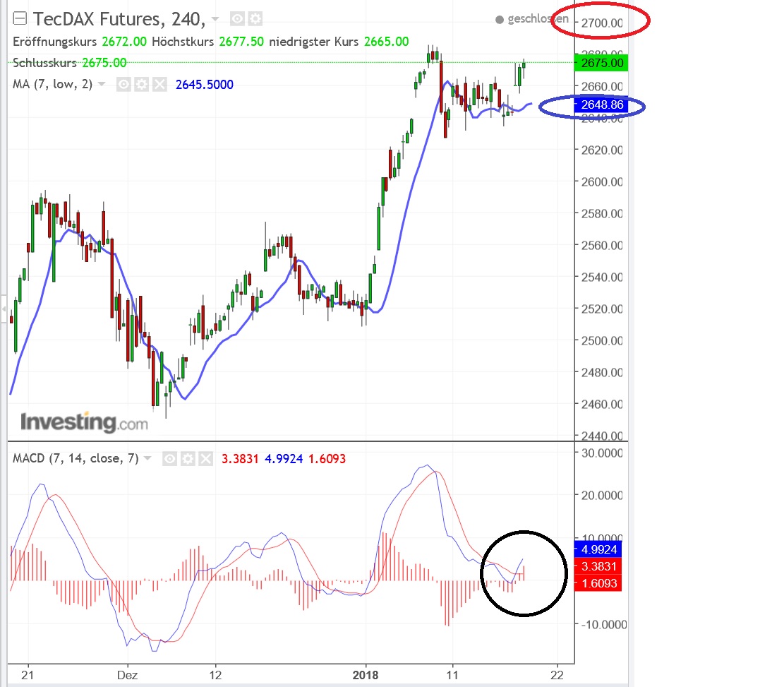
Task: Click the Investing.com logo
Action: coord(83,424)
